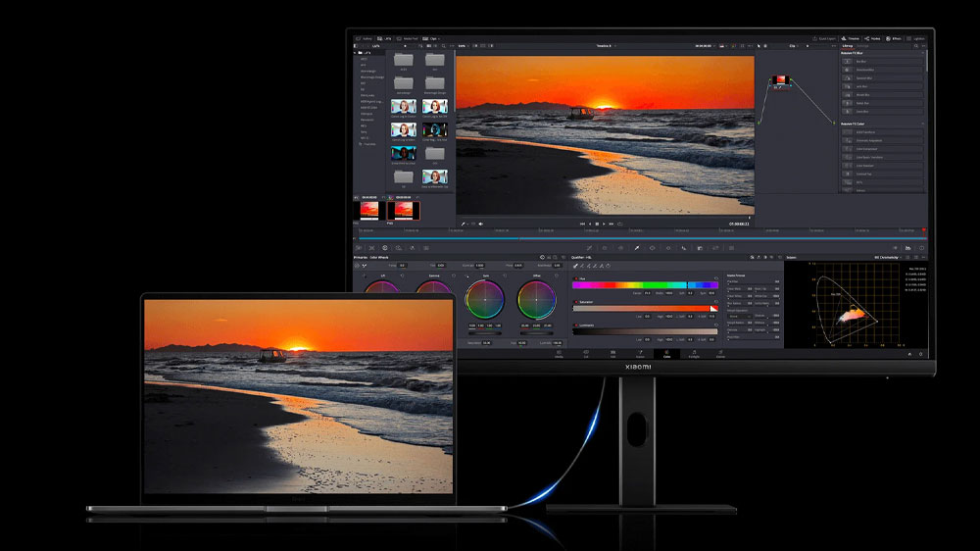Toggle the Timeline button at top right
This screenshot has height=551, width=980.
click(850, 39)
